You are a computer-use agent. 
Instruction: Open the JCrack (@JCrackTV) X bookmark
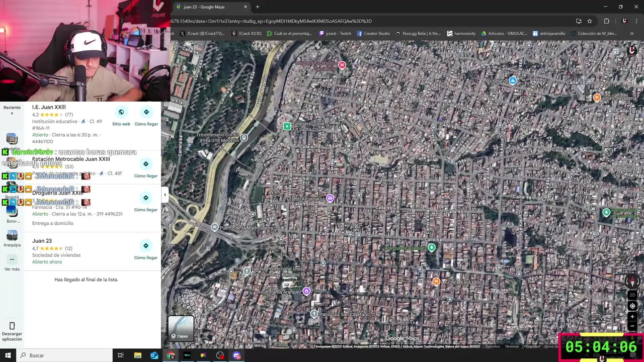202,34
